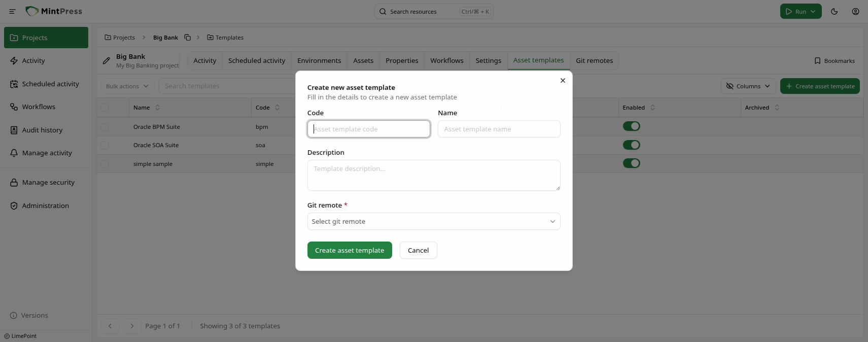Toggle Enabled switch for Oracle BPM Suite
This screenshot has height=342, width=868.
(x=631, y=126)
